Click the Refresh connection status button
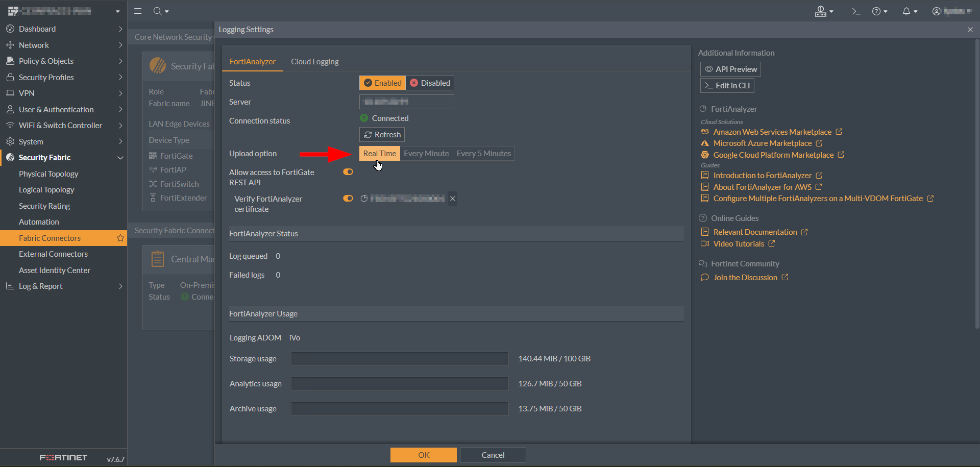Screen dimensions: 980x467 (382, 135)
